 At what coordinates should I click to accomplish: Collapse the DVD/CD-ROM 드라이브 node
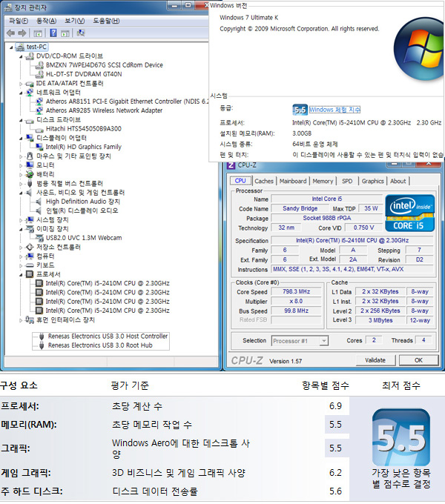tap(21, 57)
